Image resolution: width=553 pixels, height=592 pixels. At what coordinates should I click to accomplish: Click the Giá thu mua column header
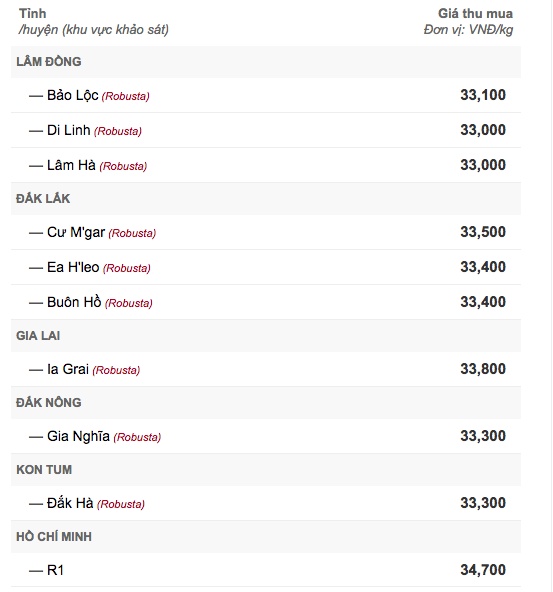tap(475, 14)
